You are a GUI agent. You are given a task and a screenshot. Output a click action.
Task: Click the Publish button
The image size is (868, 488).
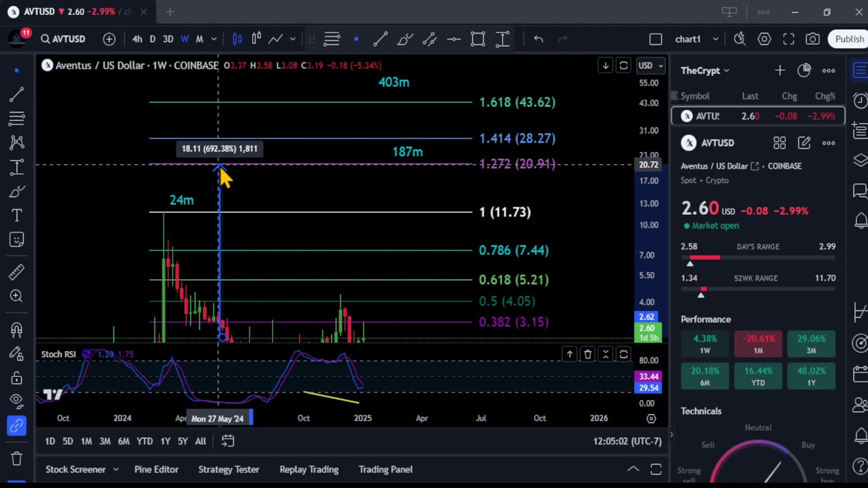tap(849, 39)
